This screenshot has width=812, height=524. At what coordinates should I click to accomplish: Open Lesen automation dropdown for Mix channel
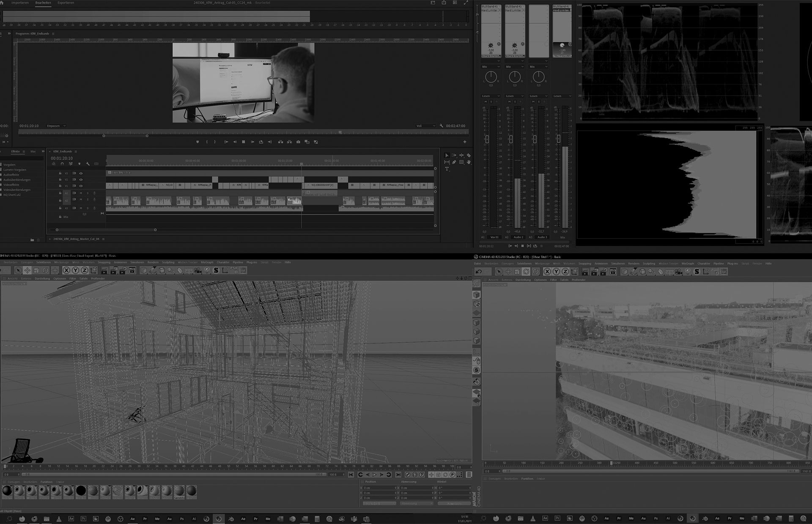click(x=562, y=96)
